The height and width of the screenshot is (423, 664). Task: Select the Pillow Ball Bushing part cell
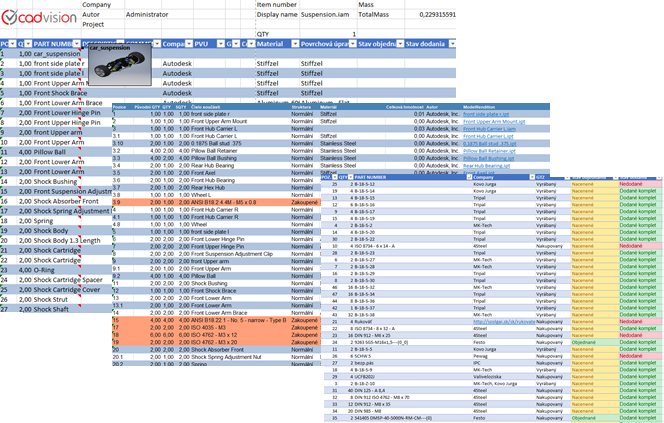pyautogui.click(x=214, y=158)
